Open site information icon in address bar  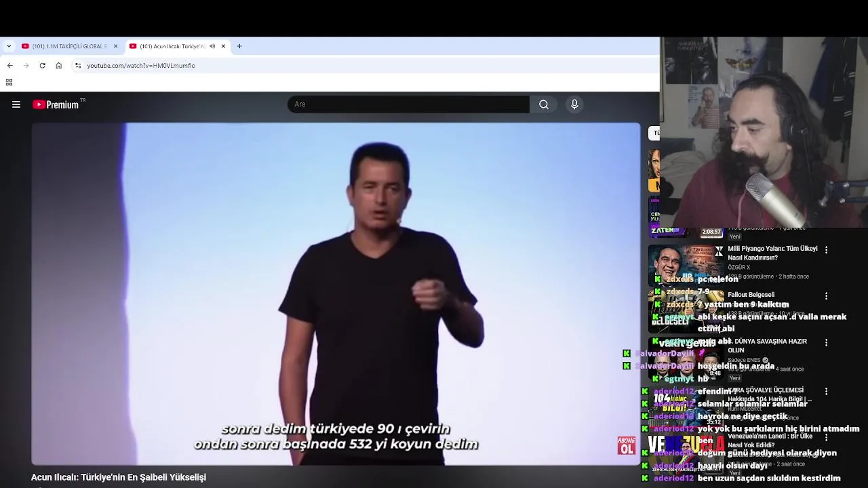[78, 66]
